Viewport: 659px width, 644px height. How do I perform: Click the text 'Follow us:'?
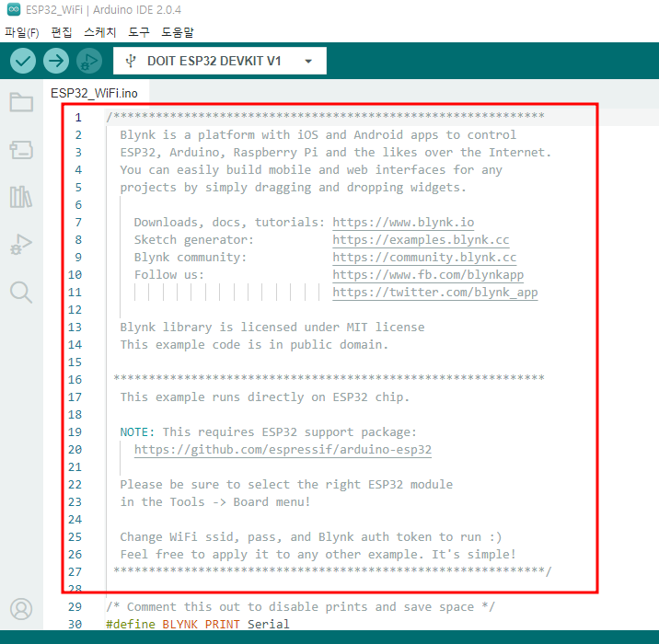coord(169,275)
